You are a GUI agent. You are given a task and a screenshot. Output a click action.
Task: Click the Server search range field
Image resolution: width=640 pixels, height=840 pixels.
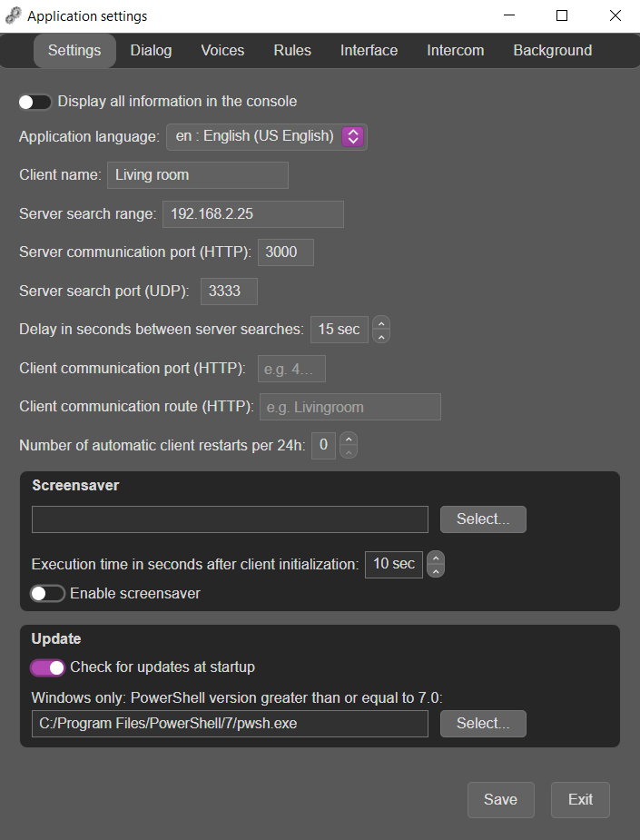tap(253, 214)
